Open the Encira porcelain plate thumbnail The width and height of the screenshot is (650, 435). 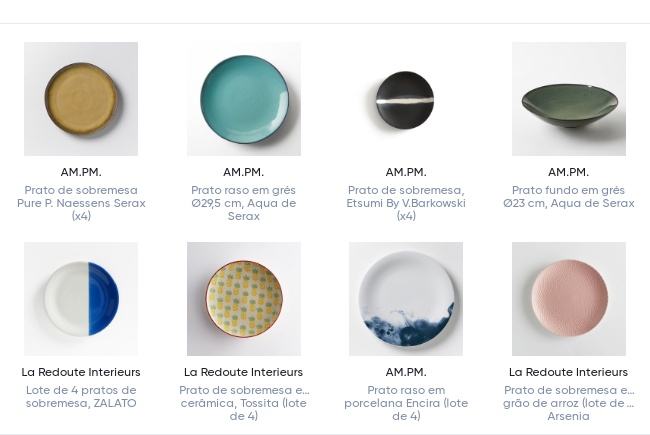click(405, 299)
